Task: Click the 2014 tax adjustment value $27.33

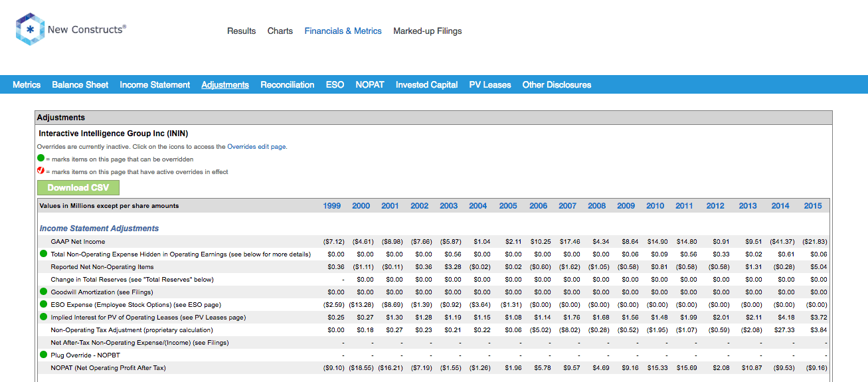Action: (786, 330)
